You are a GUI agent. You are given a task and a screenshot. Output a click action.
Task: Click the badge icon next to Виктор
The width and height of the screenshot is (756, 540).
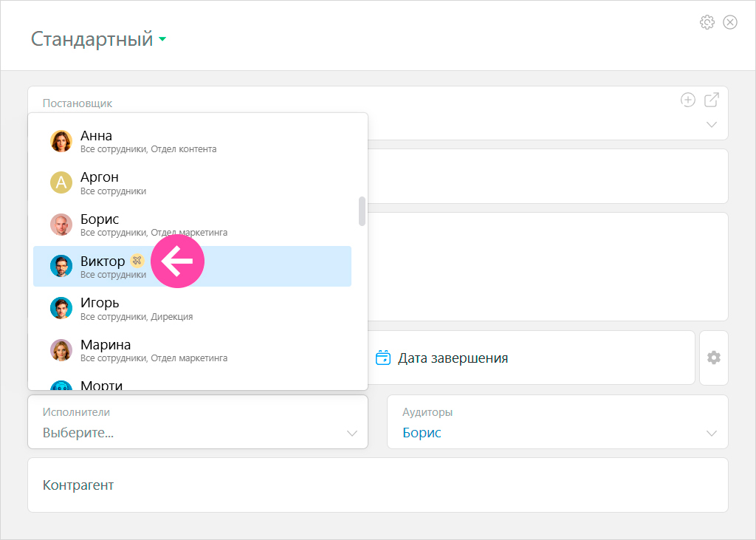pyautogui.click(x=137, y=261)
